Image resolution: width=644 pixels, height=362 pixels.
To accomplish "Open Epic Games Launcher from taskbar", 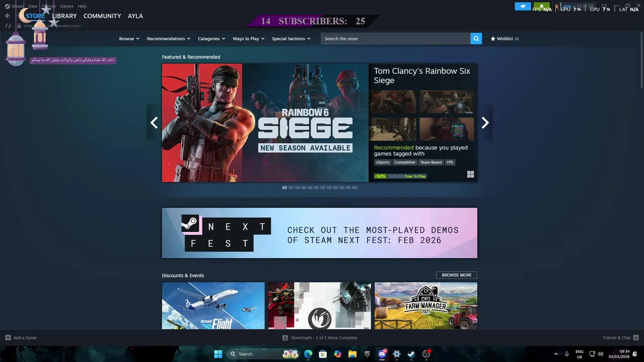I will [x=367, y=354].
